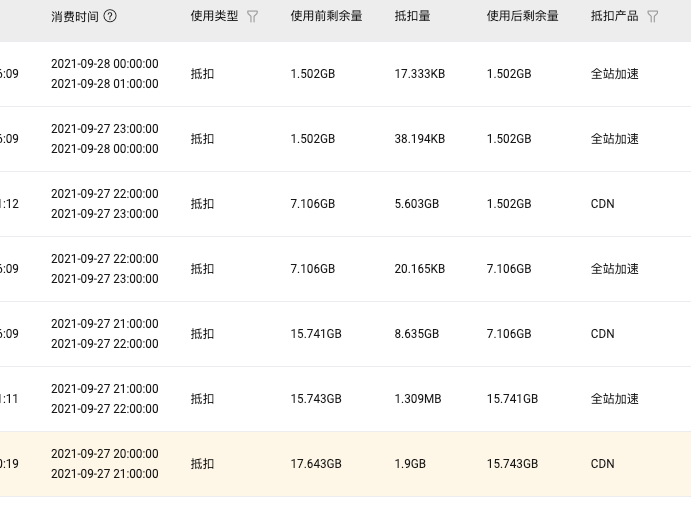Image resolution: width=691 pixels, height=505 pixels.
Task: Click the 使用后剩余量 column header
Action: 522,16
